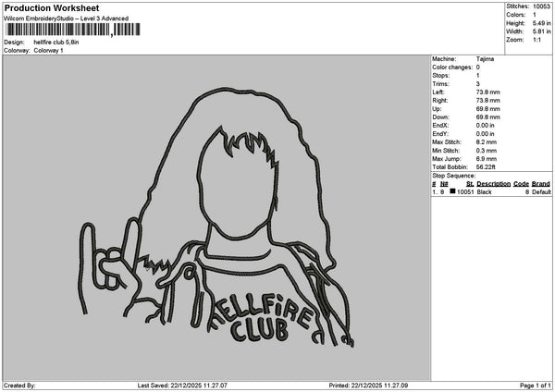Click the 'Default' brand cell

click(x=541, y=192)
